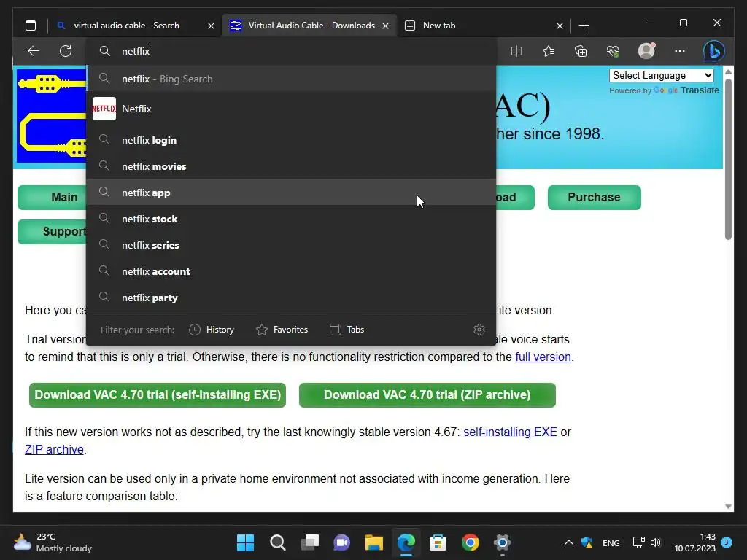The image size is (747, 560).
Task: Open a new tab with the plus icon
Action: click(x=584, y=26)
